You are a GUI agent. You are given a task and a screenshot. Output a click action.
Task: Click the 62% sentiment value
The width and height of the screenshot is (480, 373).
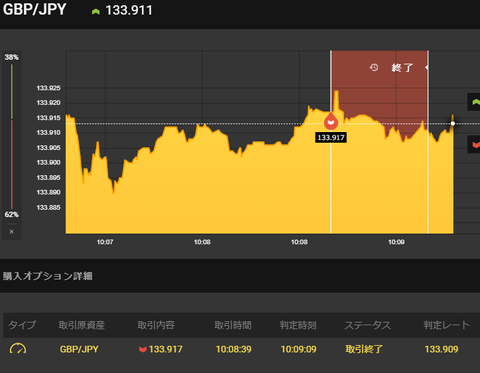click(x=11, y=214)
